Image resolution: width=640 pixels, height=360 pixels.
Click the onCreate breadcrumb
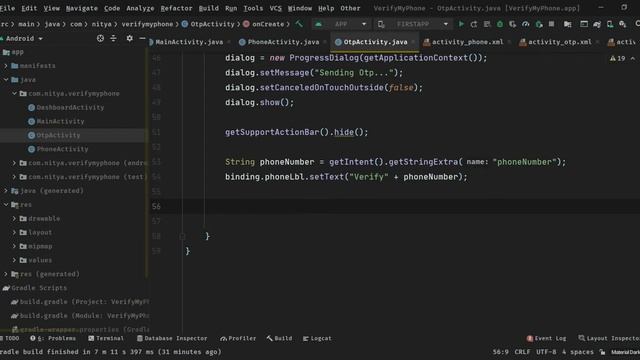pos(264,24)
